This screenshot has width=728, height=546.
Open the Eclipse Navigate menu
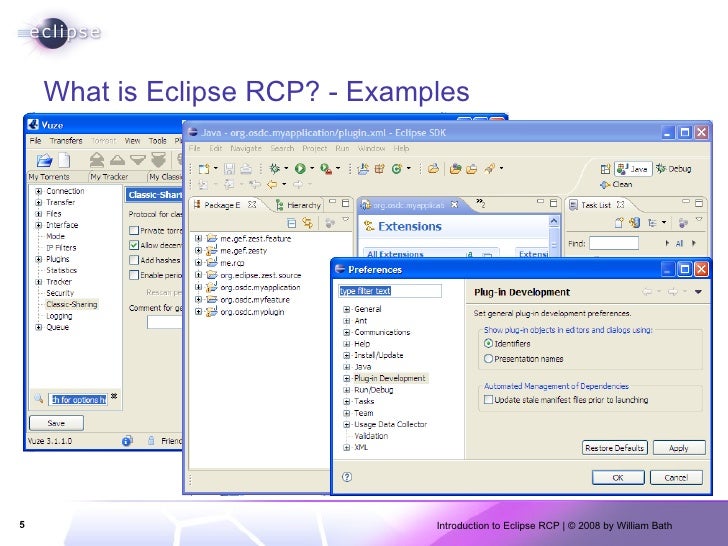pyautogui.click(x=246, y=148)
